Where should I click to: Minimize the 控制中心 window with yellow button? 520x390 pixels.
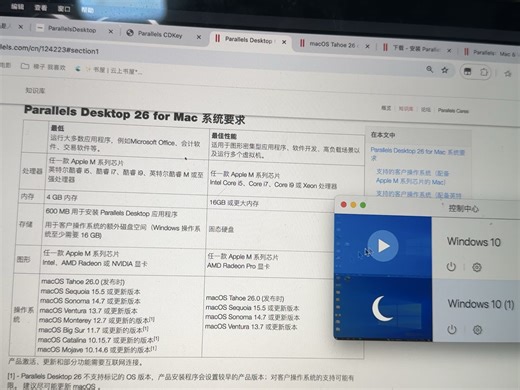(353, 205)
